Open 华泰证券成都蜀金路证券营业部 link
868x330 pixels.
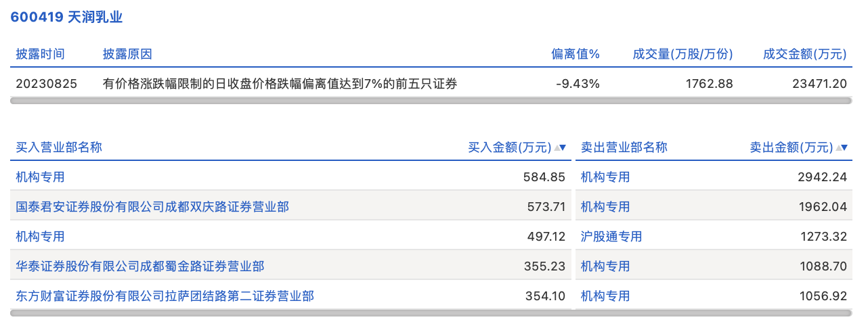pyautogui.click(x=140, y=266)
